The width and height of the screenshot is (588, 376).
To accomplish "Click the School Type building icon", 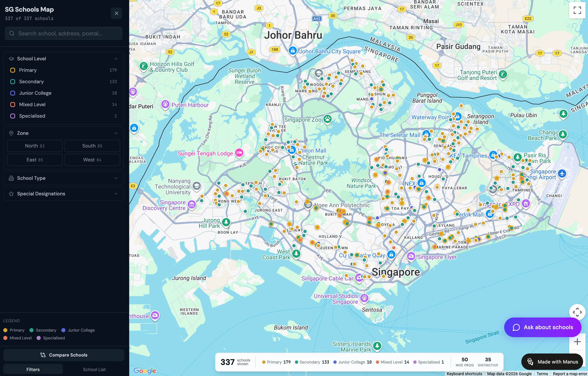I will [11, 178].
